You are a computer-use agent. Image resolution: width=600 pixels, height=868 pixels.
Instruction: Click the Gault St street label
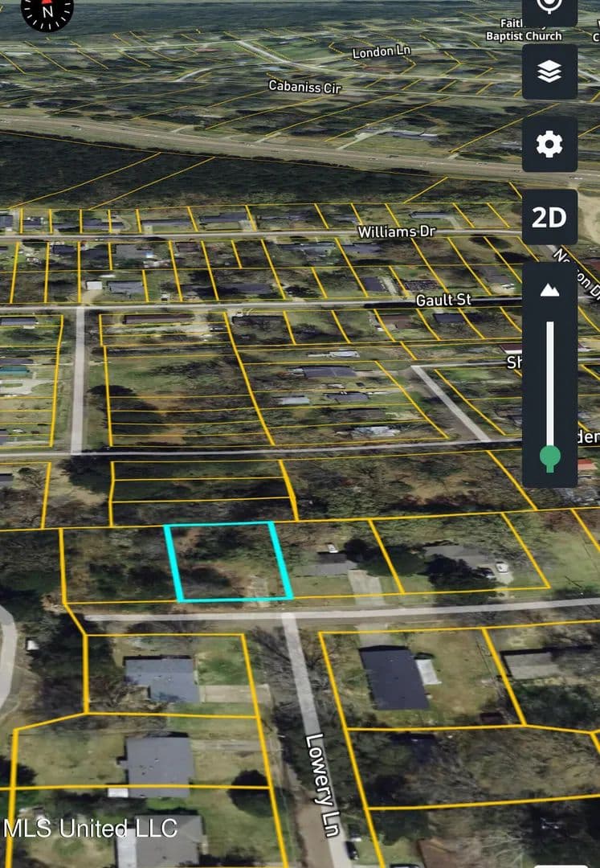pyautogui.click(x=444, y=300)
